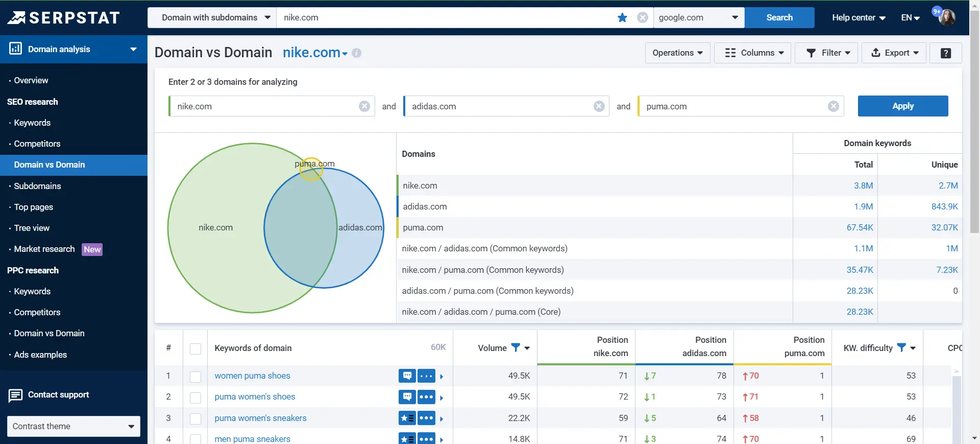
Task: Open the Help center dropdown
Action: click(859, 17)
